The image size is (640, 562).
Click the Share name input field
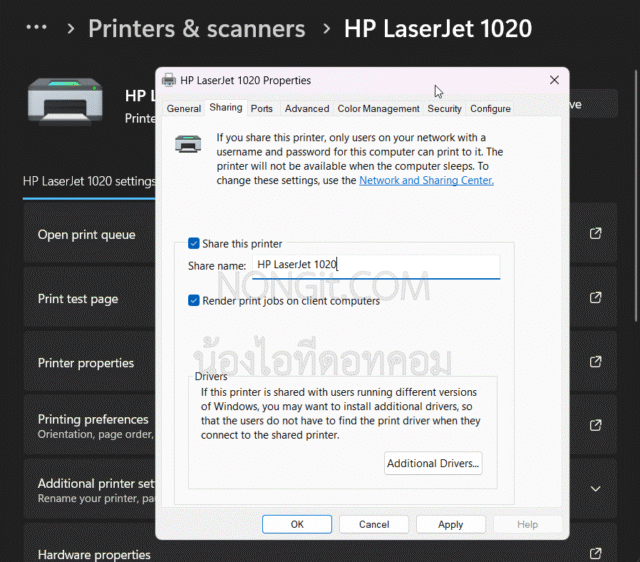coord(376,267)
